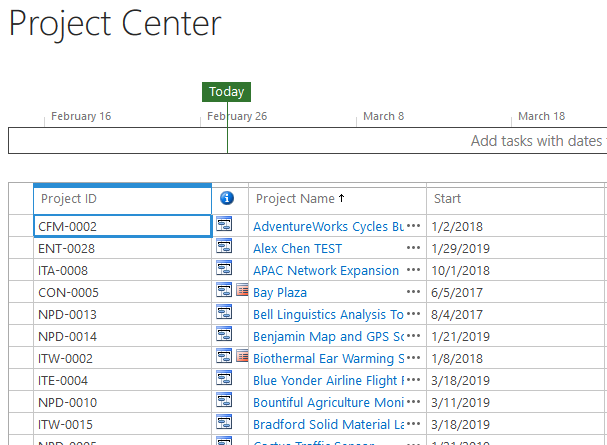Screen dimensions: 607x445
Task: Select the NPD-0010 Project ID cell
Action: pos(123,402)
